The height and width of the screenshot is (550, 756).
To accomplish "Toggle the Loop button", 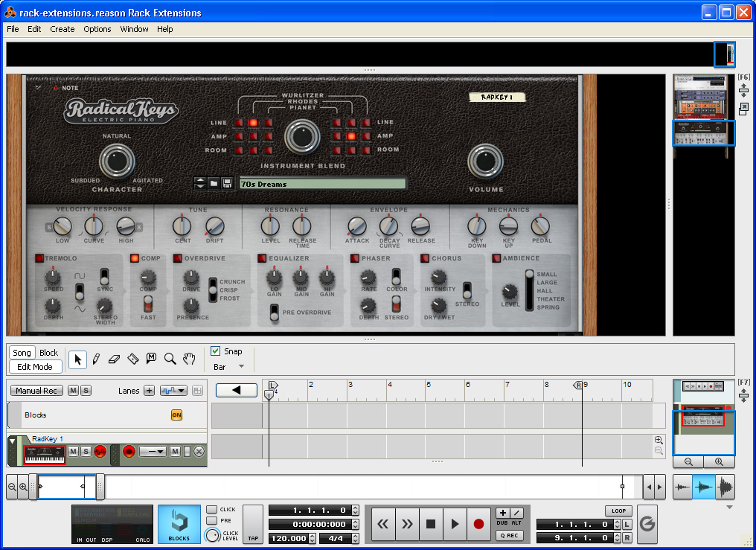I will tap(618, 511).
